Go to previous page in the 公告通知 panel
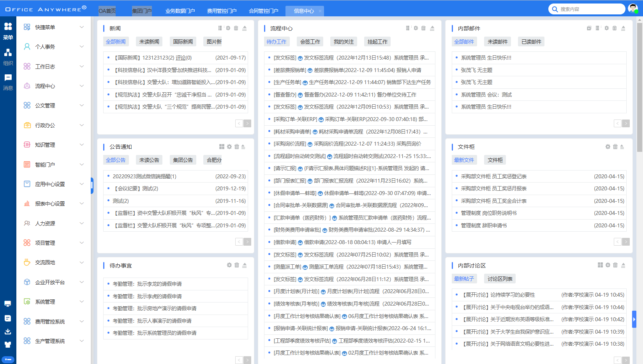 coord(240,242)
